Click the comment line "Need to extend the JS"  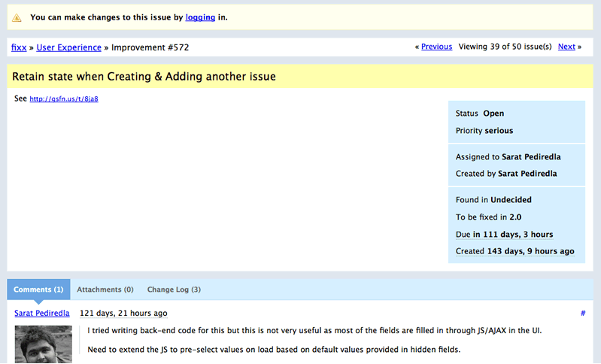(x=274, y=350)
